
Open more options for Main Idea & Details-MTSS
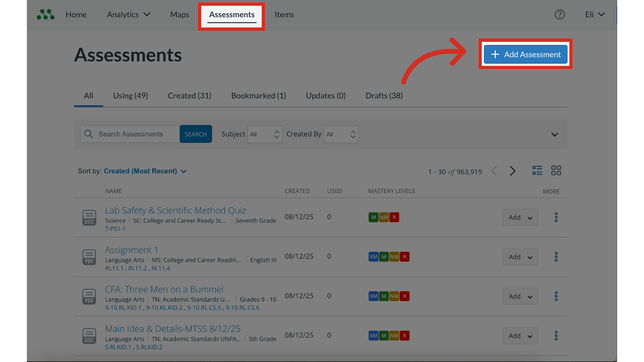556,336
